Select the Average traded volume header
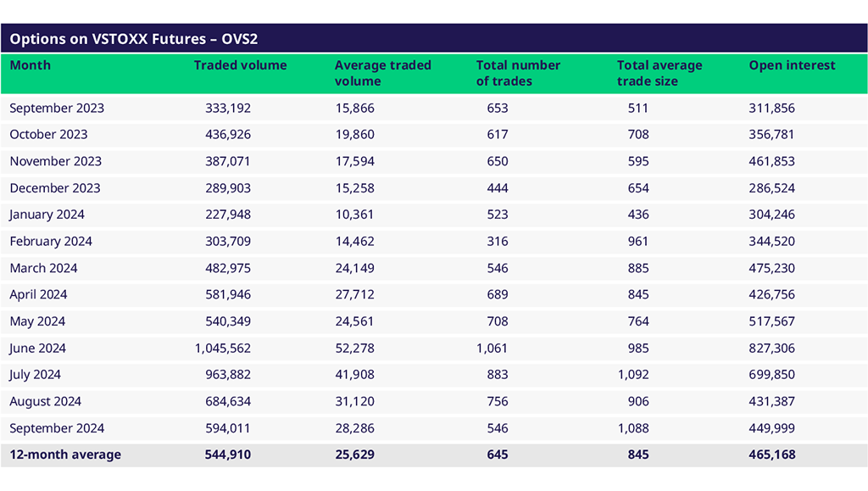The height and width of the screenshot is (491, 868). pyautogui.click(x=382, y=73)
